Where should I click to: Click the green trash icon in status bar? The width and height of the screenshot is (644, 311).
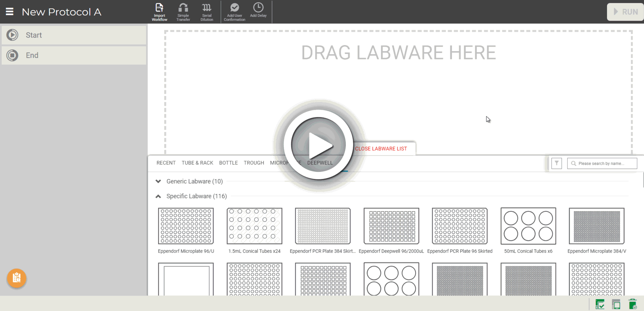pyautogui.click(x=632, y=304)
